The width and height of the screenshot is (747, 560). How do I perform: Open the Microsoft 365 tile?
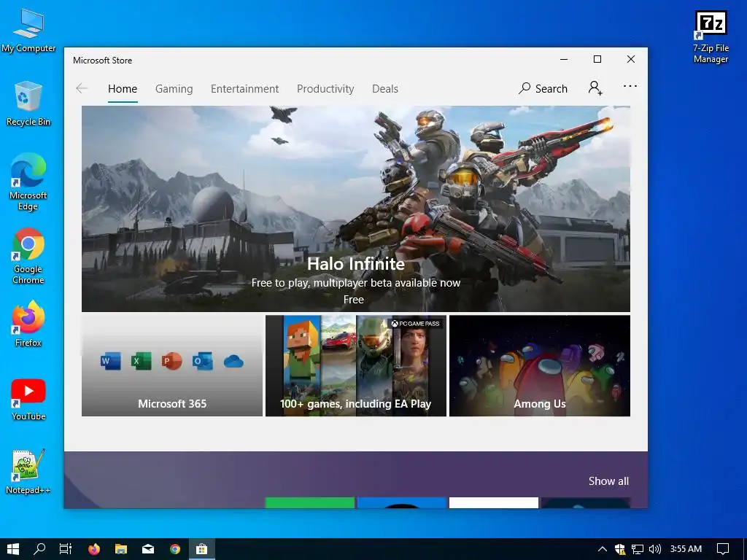(x=172, y=365)
